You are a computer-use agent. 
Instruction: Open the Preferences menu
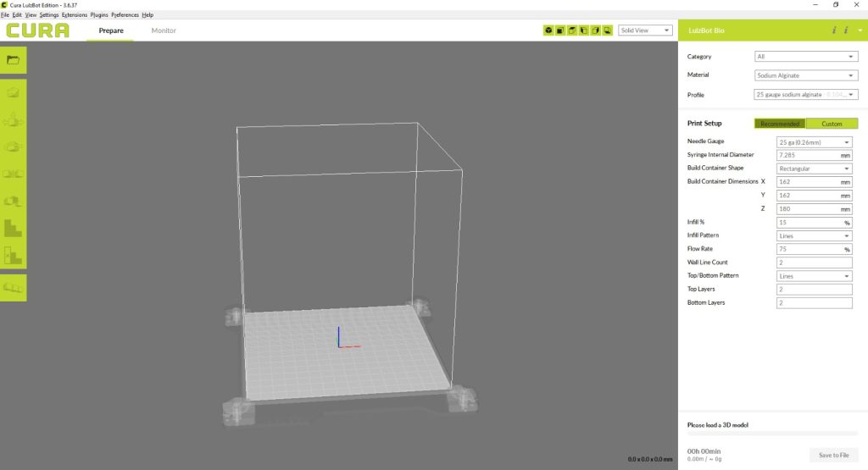coord(125,15)
